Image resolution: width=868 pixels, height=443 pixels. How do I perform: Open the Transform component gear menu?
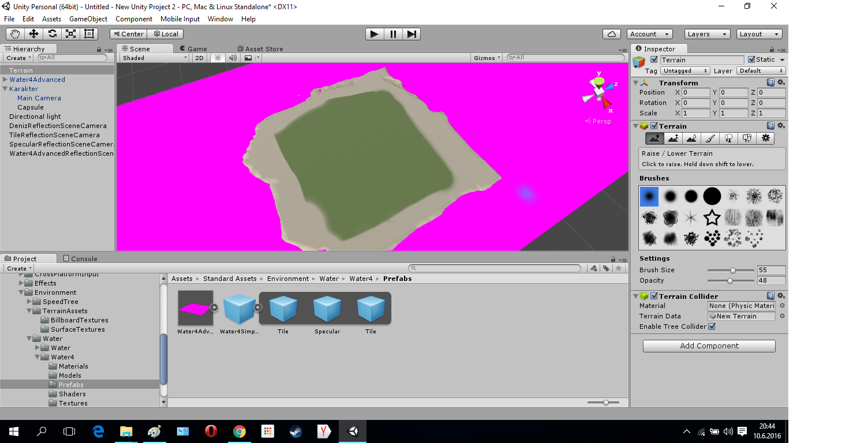pos(780,83)
